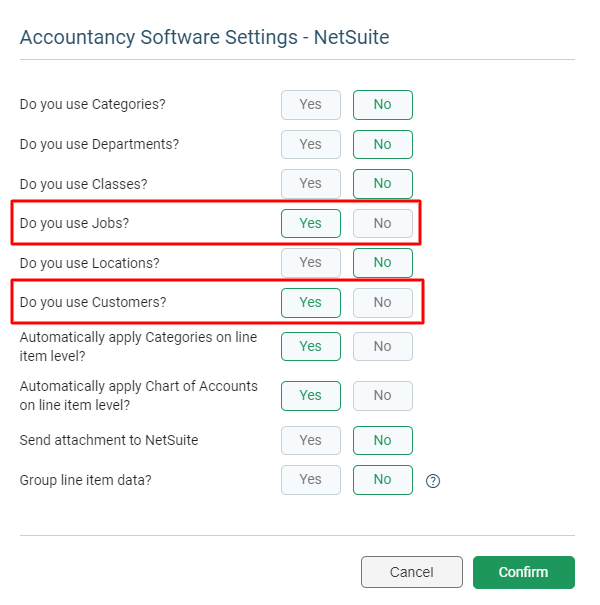Keep Yes selected for Do you use Jobs
The width and height of the screenshot is (600, 605).
point(311,223)
